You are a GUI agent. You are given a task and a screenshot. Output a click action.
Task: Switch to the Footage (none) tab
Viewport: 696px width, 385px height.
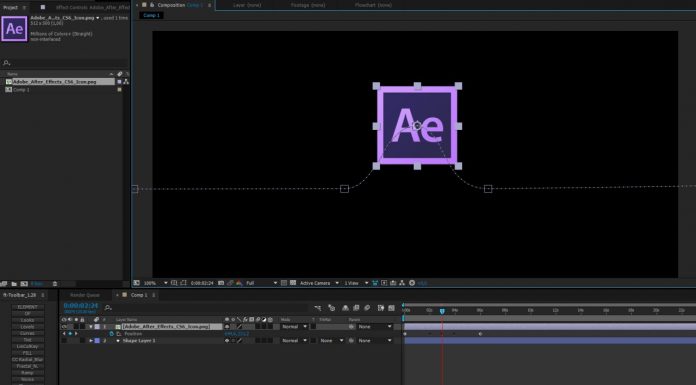[308, 5]
